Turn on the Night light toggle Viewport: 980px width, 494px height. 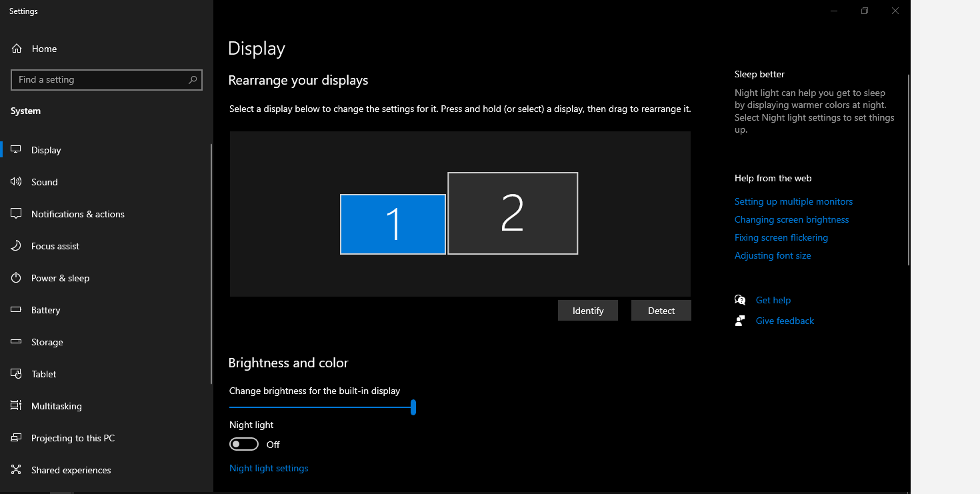click(x=243, y=443)
